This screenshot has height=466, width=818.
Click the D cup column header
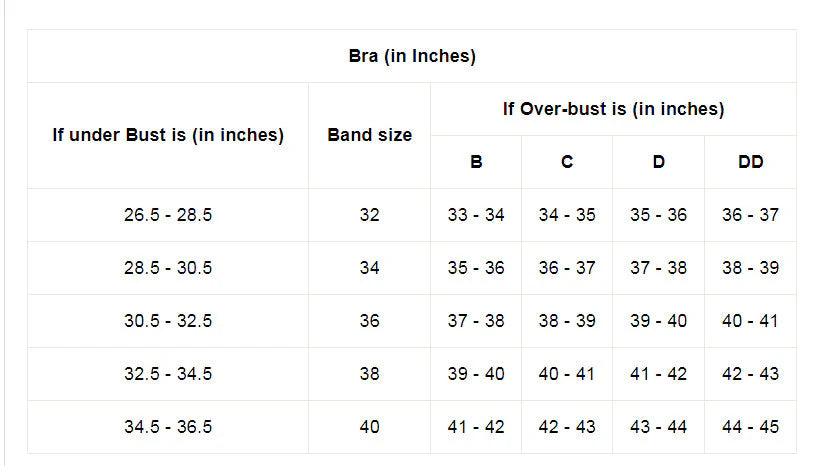point(658,162)
